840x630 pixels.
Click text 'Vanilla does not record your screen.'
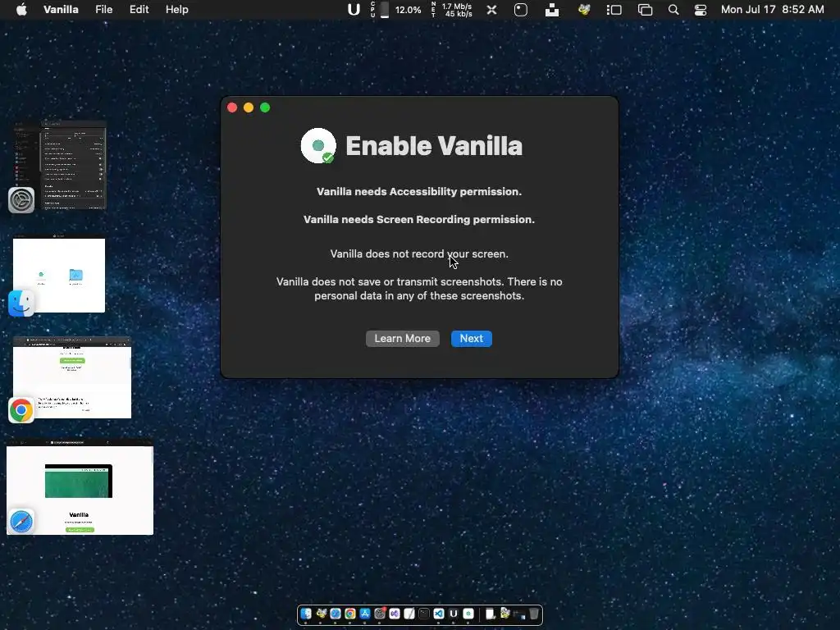419,254
